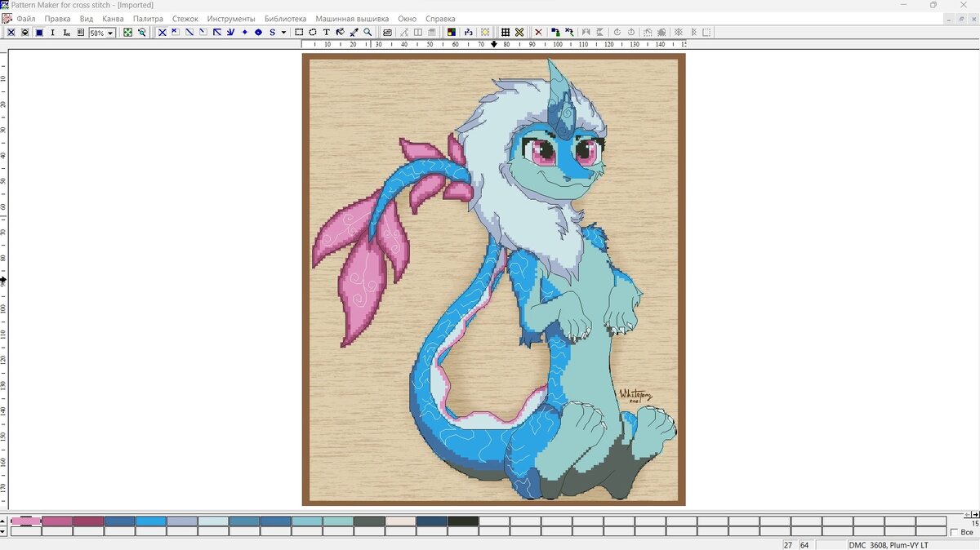This screenshot has height=550, width=980.
Task: Select the light pink palette swatch
Action: click(x=25, y=521)
